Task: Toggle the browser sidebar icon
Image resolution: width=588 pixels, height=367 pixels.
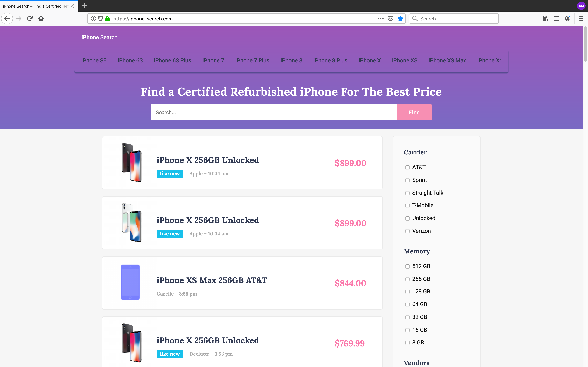Action: tap(556, 19)
